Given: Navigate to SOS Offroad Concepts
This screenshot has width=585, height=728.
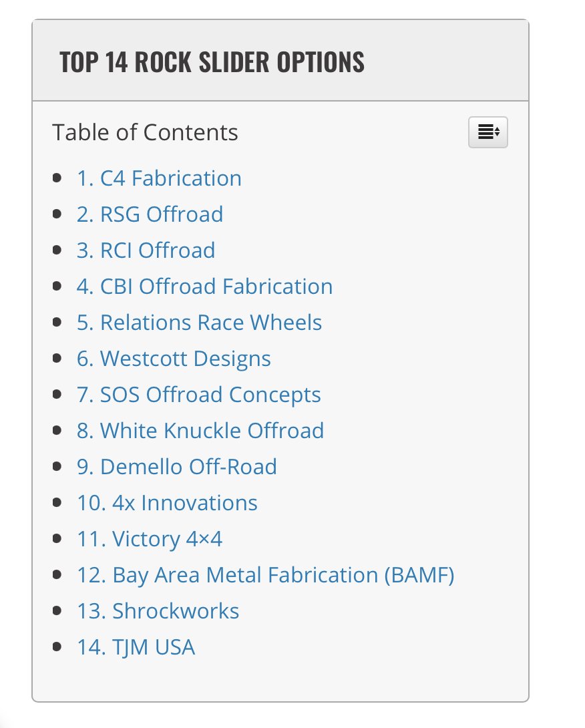Looking at the screenshot, I should pyautogui.click(x=199, y=395).
